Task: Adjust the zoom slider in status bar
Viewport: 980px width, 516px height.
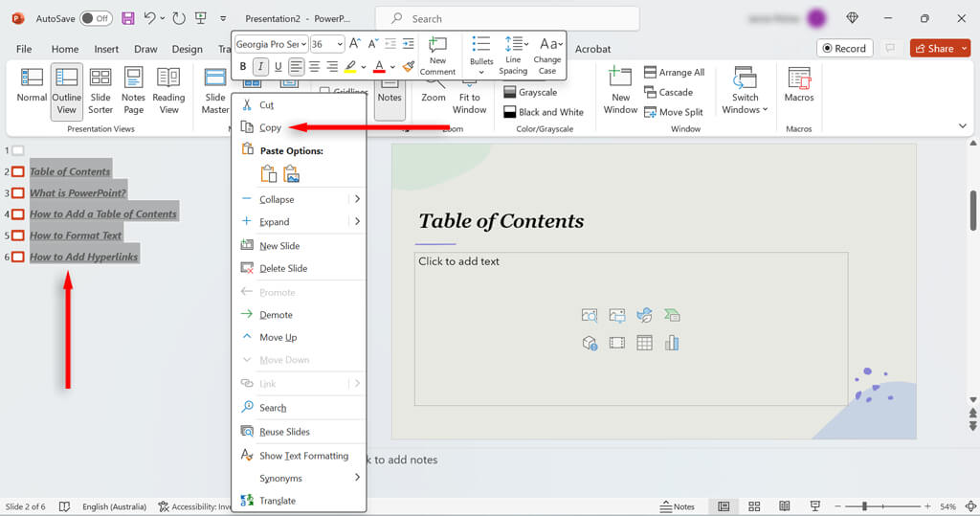Action: click(864, 506)
